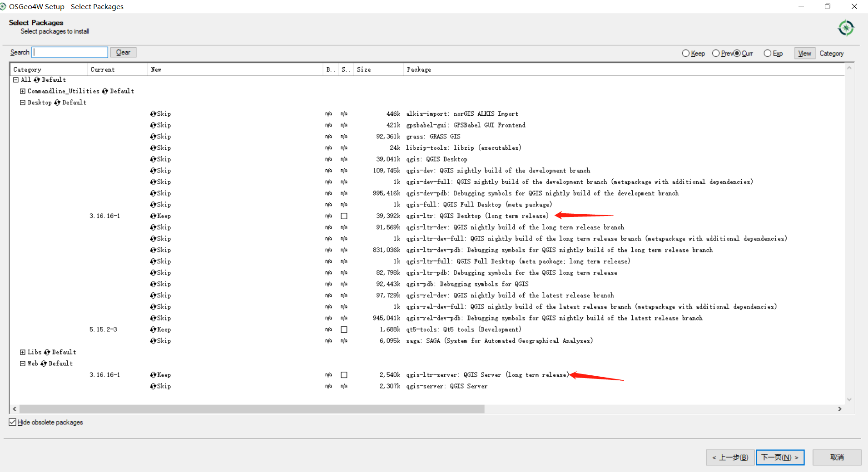Check source checkbox for qgis-ltr
The width and height of the screenshot is (868, 472).
click(x=344, y=216)
